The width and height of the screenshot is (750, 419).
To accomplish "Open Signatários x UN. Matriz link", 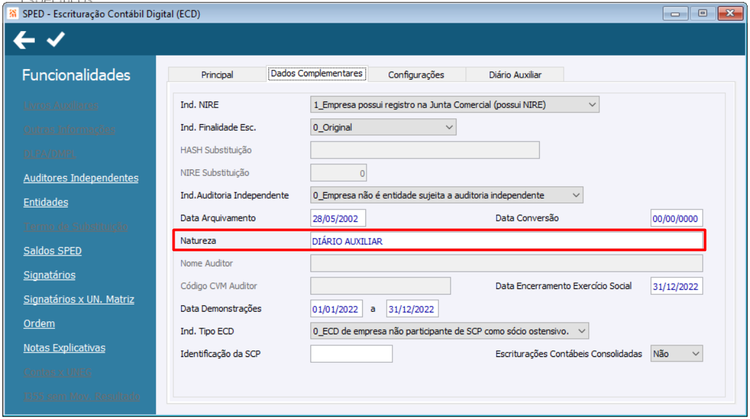I will [79, 299].
